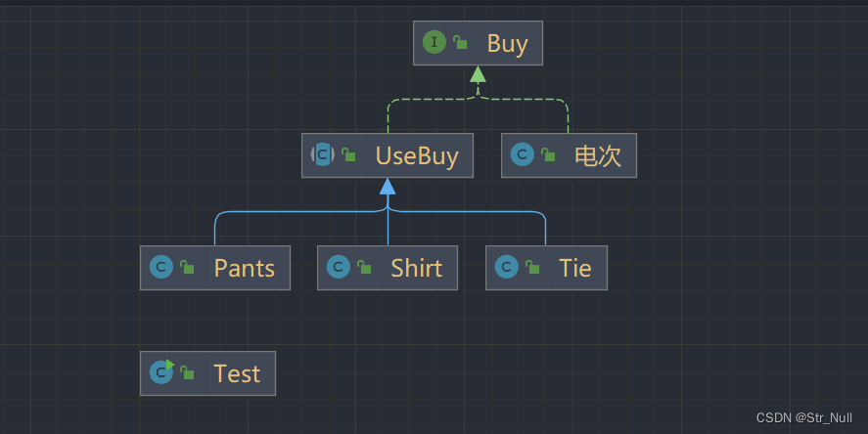This screenshot has height=434, width=868.
Task: Select the Buy interface label
Action: (x=507, y=43)
